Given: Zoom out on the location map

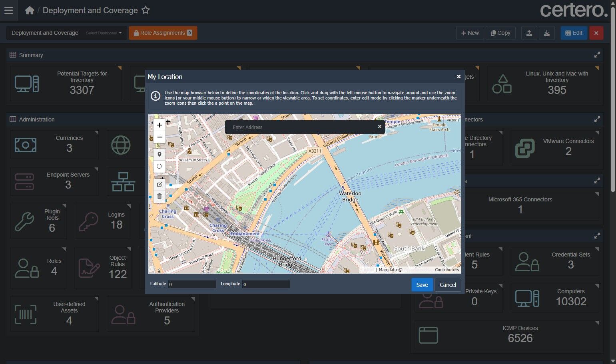Looking at the screenshot, I should [159, 137].
